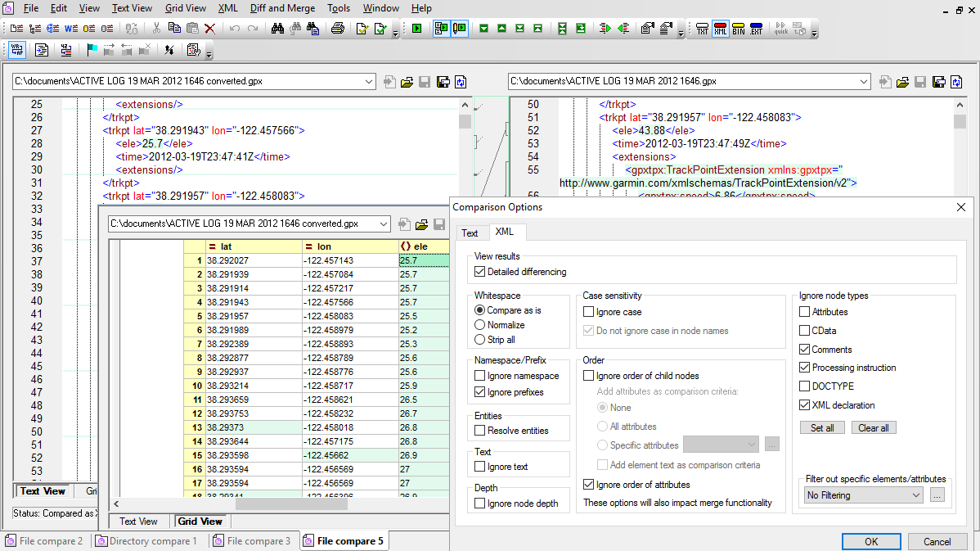Click the Print icon in toolbar
The image size is (980, 551).
click(x=337, y=29)
